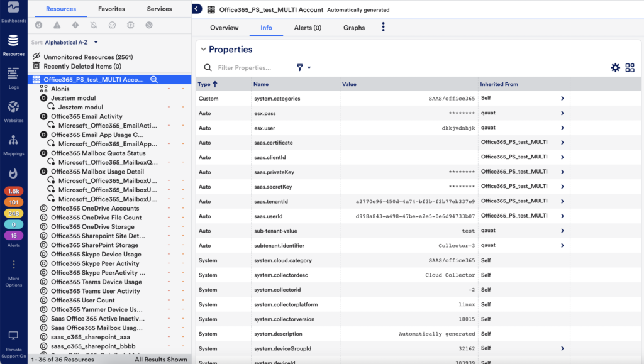Click the Value column header
This screenshot has width=644, height=364.
pyautogui.click(x=349, y=84)
